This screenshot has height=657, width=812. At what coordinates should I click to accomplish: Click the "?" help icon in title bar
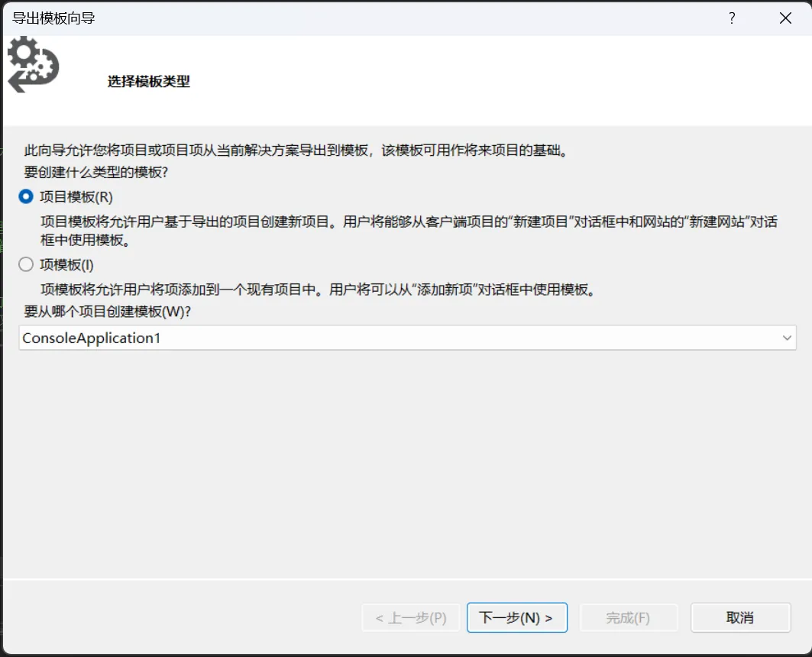coord(732,18)
